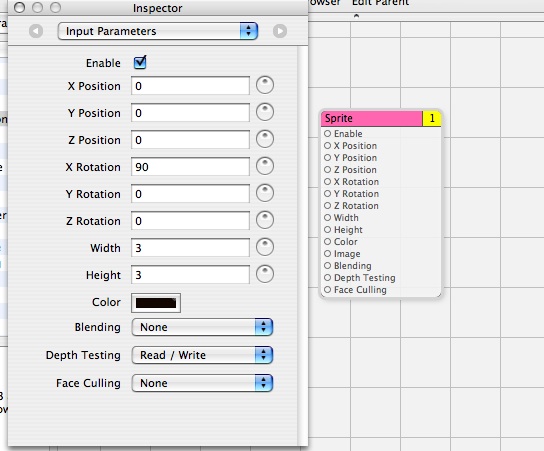Open the Depth Testing Read / Write dropdown
Viewport: 544px width, 451px height.
202,355
